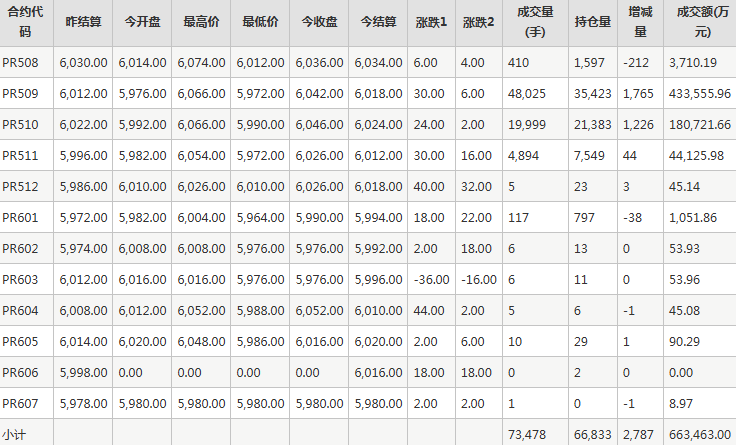Select contract code PR605
This screenshot has width=736, height=445.
20,341
